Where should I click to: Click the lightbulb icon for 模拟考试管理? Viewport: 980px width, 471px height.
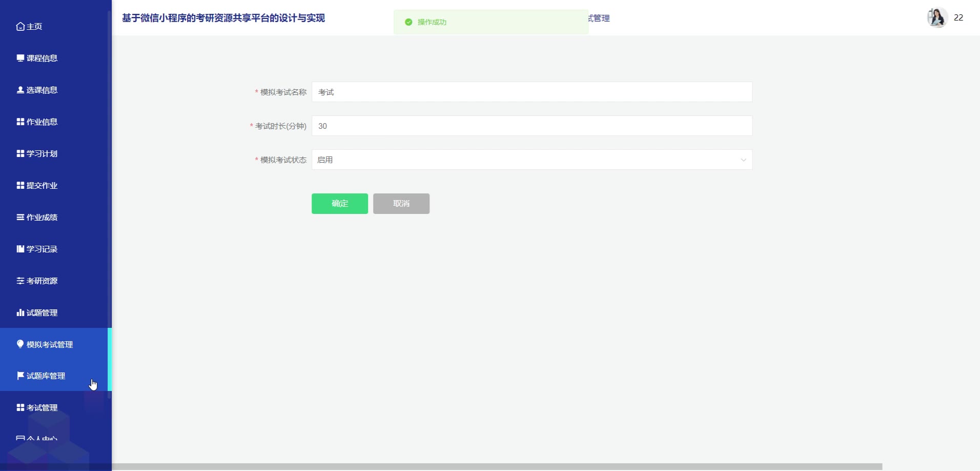click(x=21, y=344)
